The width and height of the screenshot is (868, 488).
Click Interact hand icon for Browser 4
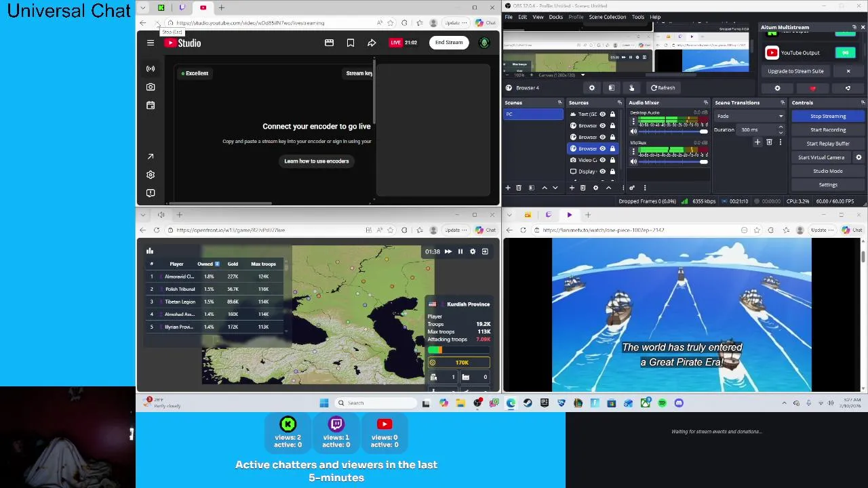point(631,88)
